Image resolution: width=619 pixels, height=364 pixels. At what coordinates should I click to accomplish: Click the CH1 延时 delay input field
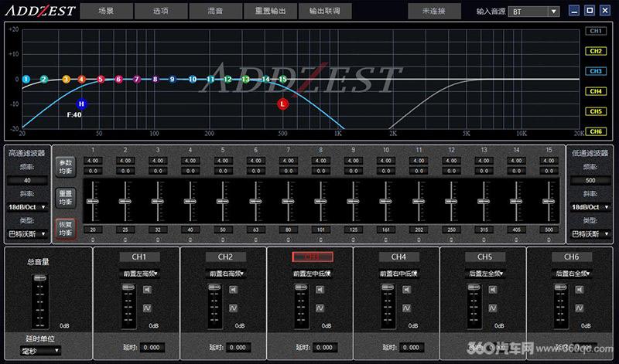(152, 348)
